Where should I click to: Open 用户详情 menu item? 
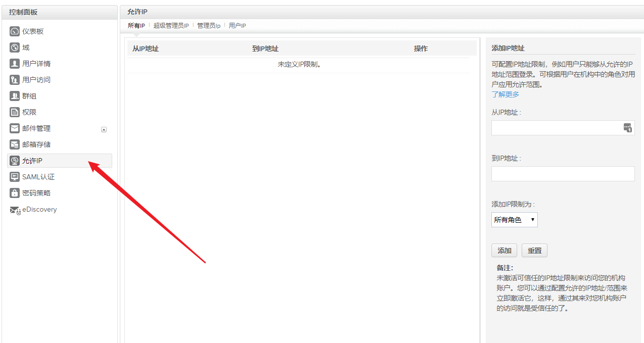click(36, 64)
